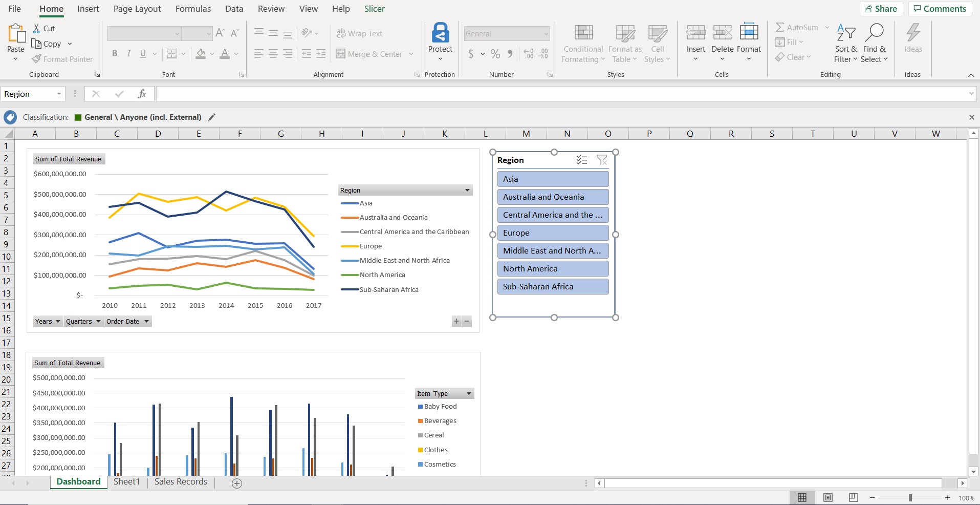Select the Format Painter tool
This screenshot has width=980, height=505.
pyautogui.click(x=62, y=59)
